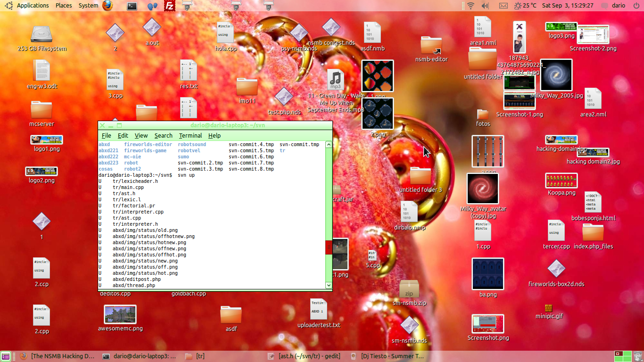Image resolution: width=644 pixels, height=362 pixels.
Task: Click the volume indicator in the top panel
Action: pos(485,6)
